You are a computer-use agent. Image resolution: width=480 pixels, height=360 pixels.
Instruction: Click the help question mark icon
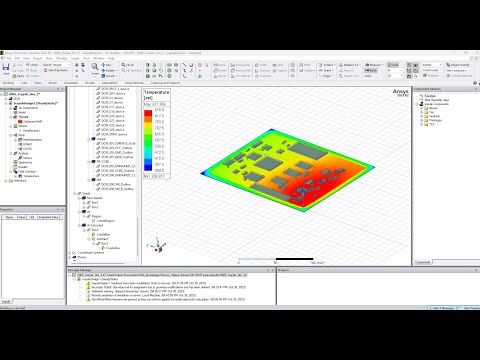pyautogui.click(x=475, y=83)
